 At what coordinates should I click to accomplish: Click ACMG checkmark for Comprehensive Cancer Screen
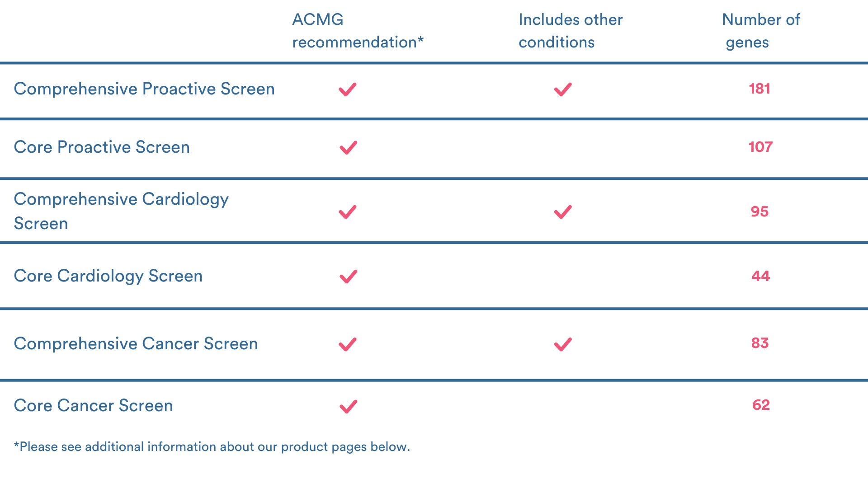(348, 344)
